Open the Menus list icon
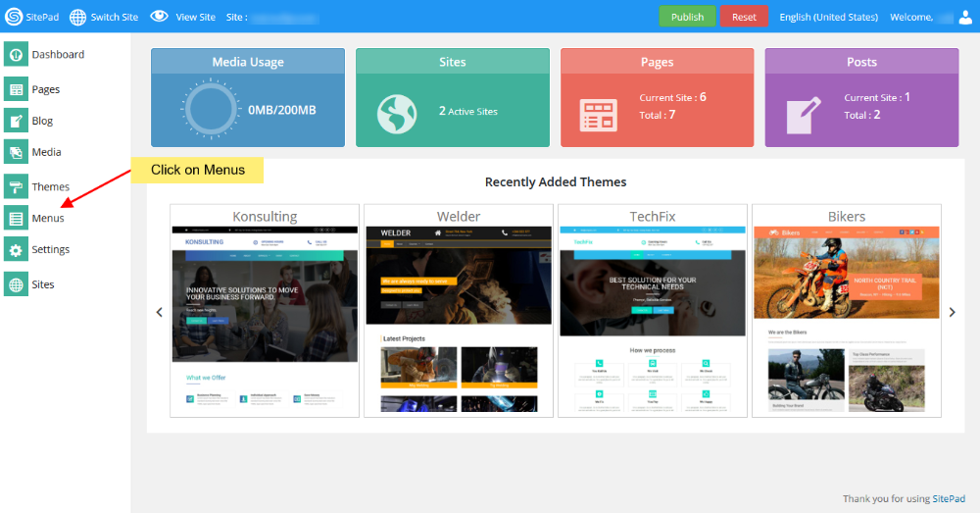The width and height of the screenshot is (980, 513). (x=16, y=219)
